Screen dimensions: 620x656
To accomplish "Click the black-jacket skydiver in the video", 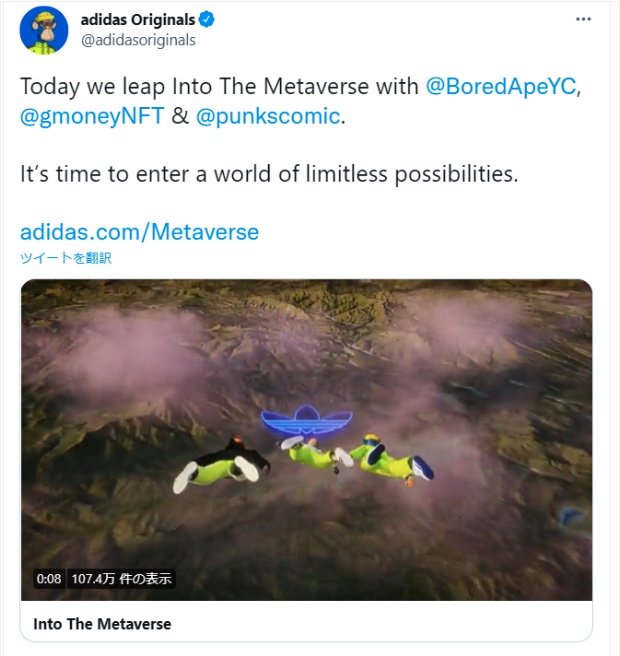I will click(221, 465).
